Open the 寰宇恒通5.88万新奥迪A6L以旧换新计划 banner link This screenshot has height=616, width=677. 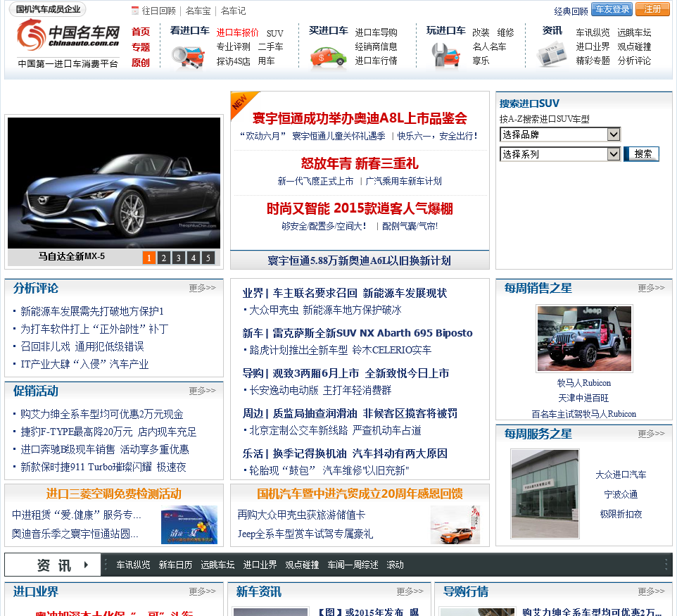click(x=359, y=260)
